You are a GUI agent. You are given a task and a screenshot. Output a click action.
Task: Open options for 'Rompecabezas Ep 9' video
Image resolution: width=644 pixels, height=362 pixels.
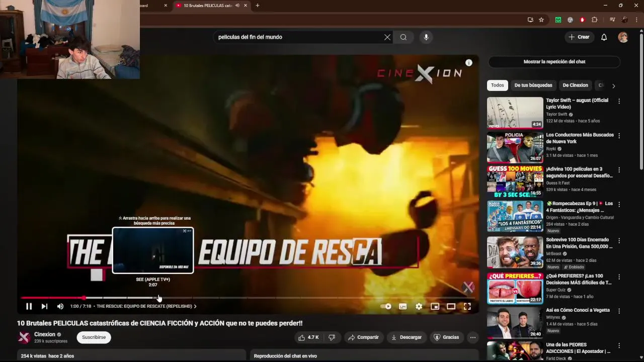point(619,205)
